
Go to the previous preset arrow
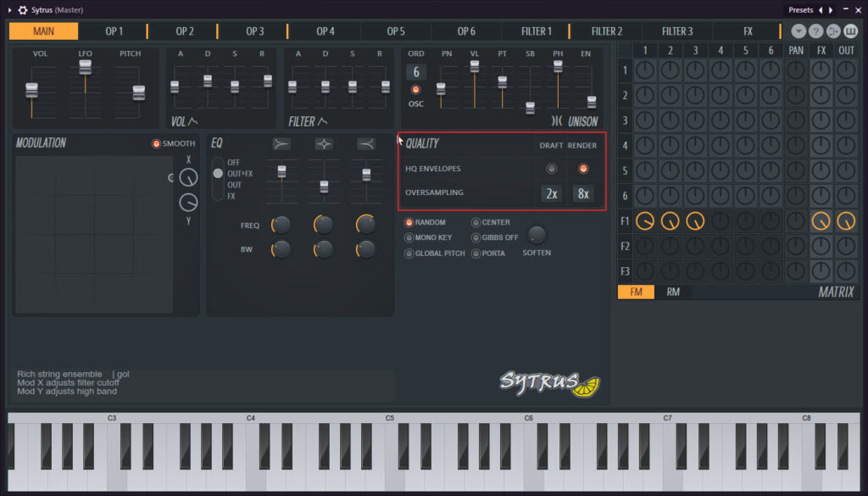[820, 10]
